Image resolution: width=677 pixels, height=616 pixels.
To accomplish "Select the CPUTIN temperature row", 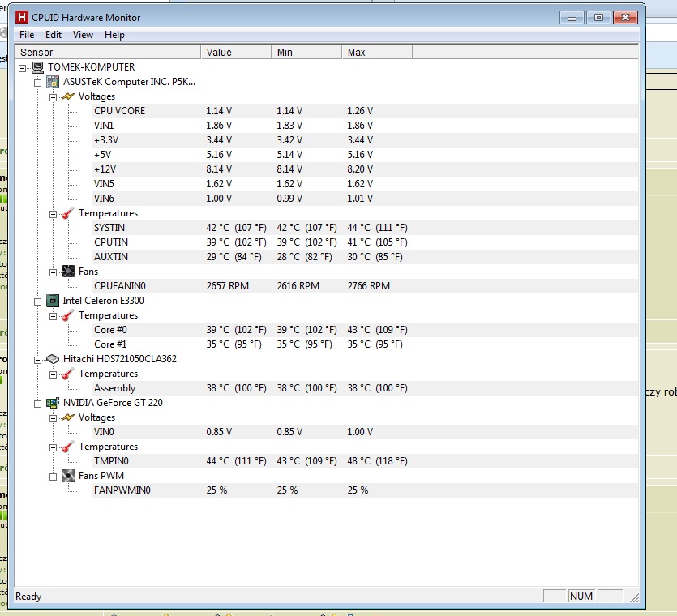I will (x=366, y=242).
